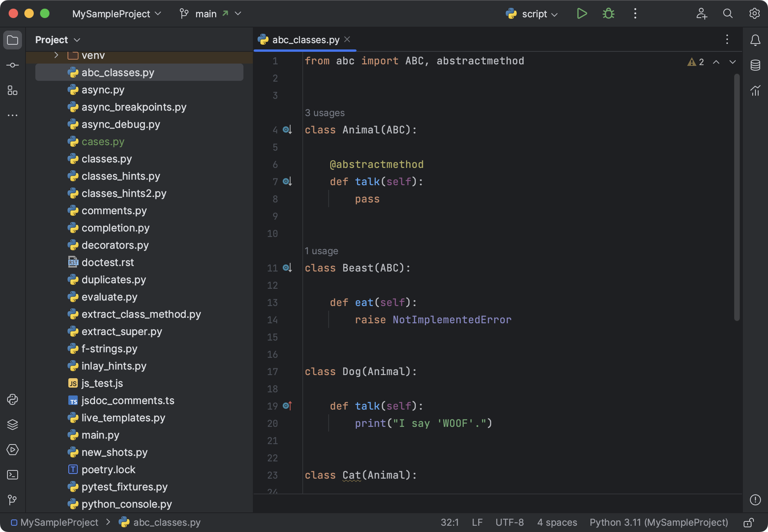Select cases.py in the project tree
768x532 pixels.
point(103,142)
